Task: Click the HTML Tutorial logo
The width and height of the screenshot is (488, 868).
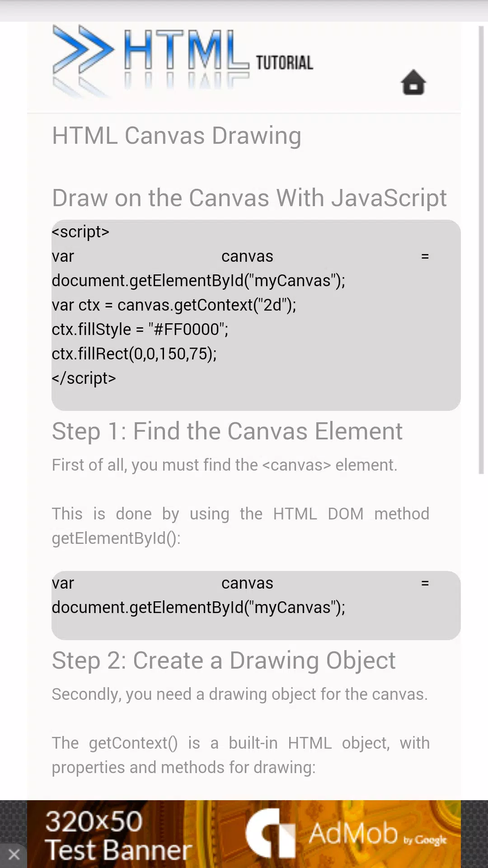Action: pos(183,61)
